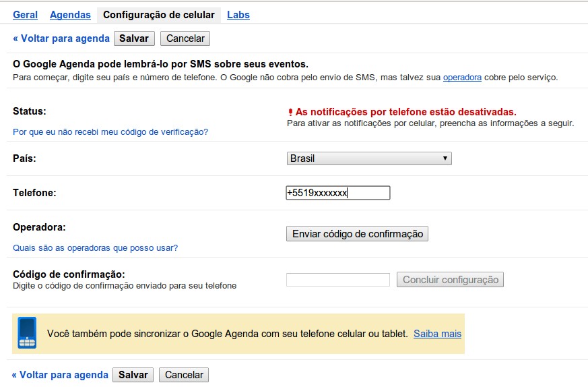This screenshot has width=588, height=387.
Task: Open the operadora link in description
Action: pos(462,78)
